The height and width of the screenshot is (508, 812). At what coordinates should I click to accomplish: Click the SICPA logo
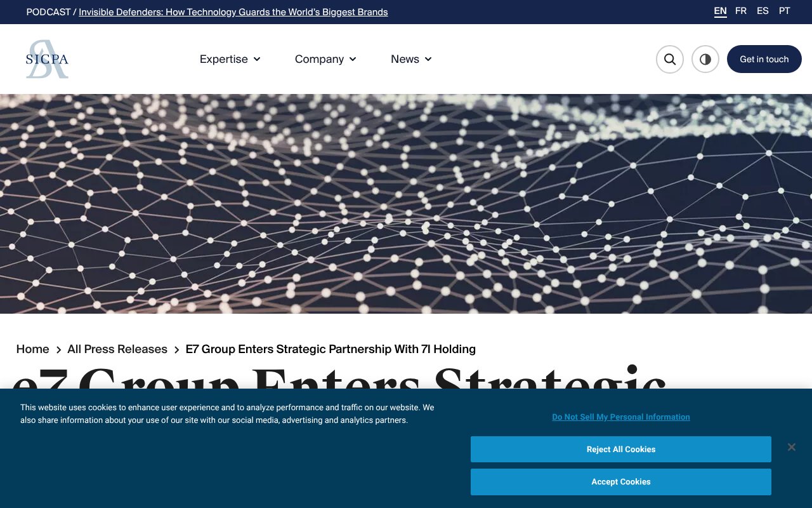tap(46, 59)
